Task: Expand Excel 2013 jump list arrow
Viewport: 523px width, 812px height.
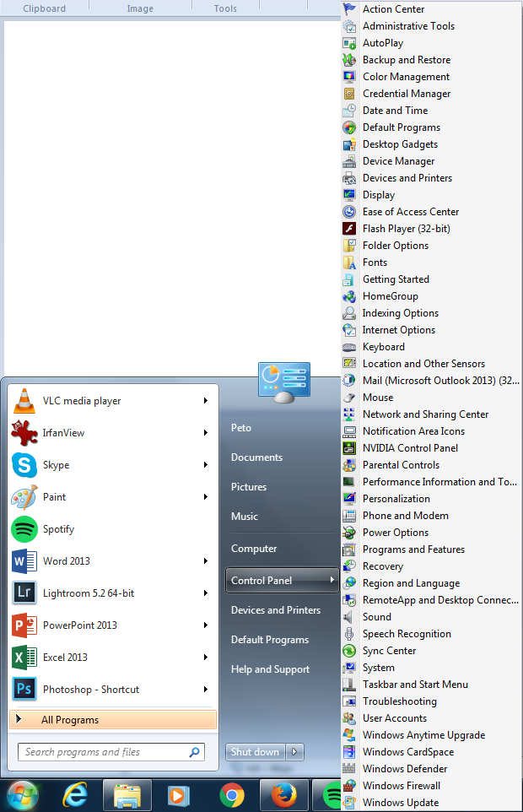Action: tap(206, 658)
